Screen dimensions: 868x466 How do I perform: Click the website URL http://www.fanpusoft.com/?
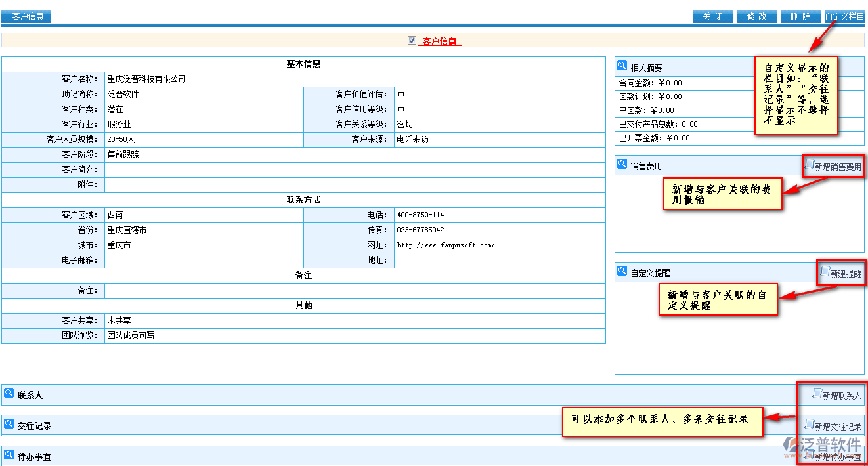[446, 245]
